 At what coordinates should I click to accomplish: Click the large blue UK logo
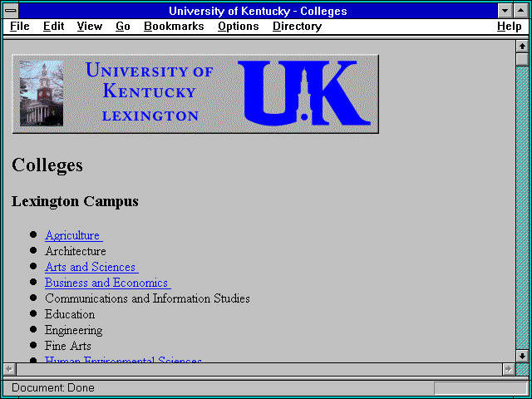304,92
